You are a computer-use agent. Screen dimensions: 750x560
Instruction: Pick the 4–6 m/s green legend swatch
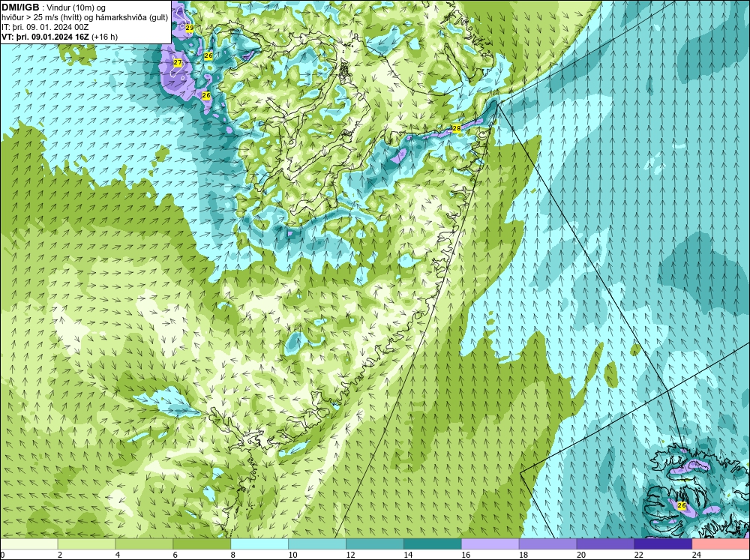144,544
